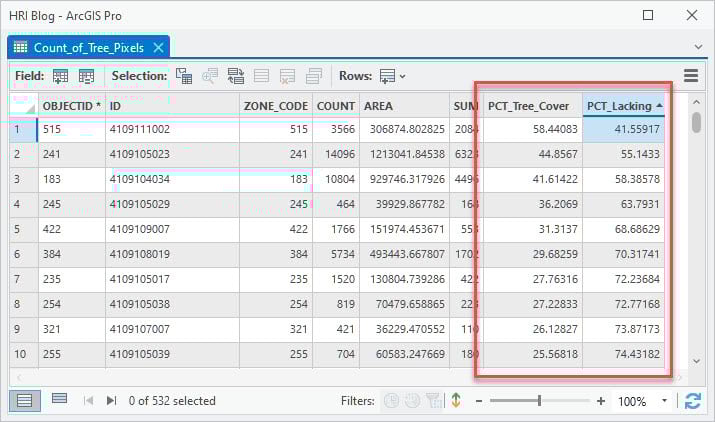Screen dimensions: 715x422
Task: Show selected records view button
Action: coord(59,399)
